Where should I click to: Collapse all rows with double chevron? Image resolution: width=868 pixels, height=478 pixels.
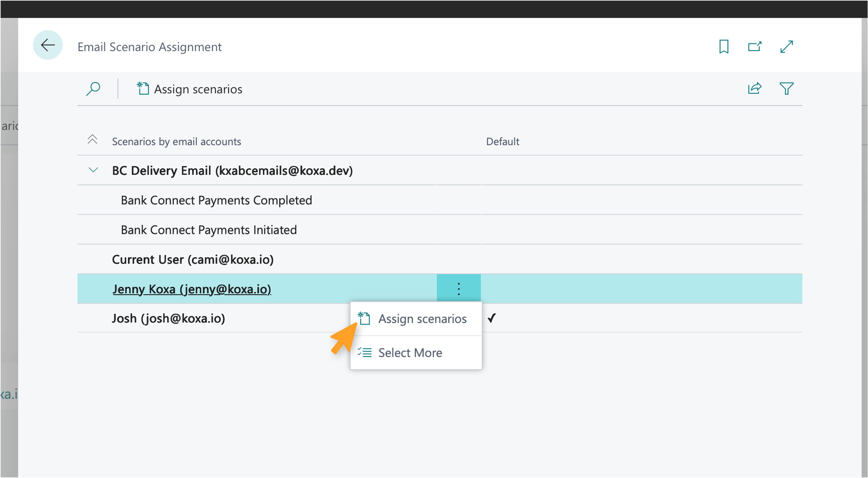pyautogui.click(x=92, y=139)
